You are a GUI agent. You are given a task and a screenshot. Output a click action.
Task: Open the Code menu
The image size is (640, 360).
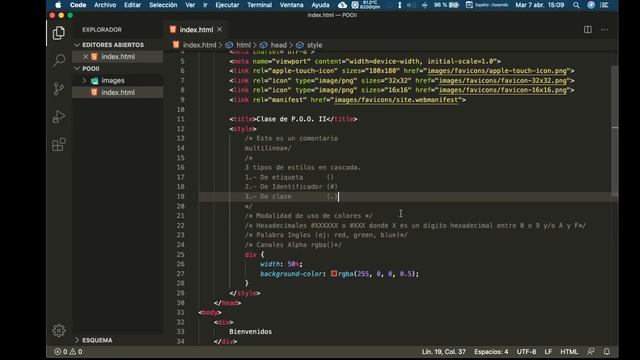point(78,5)
